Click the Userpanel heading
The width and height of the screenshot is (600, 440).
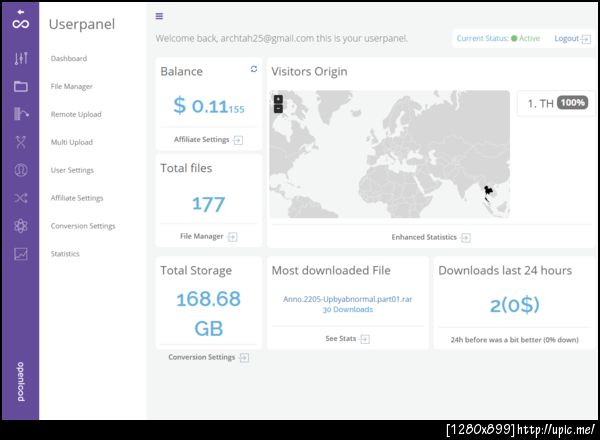[x=82, y=24]
